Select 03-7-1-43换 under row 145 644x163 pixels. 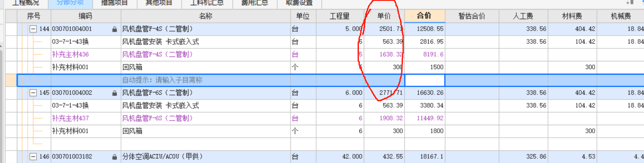[x=70, y=106]
